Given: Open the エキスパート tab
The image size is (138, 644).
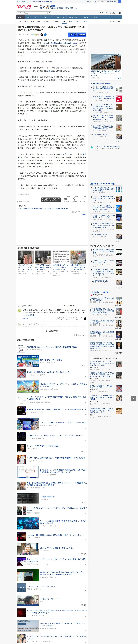Looking at the screenshot, I should [x=48, y=17].
